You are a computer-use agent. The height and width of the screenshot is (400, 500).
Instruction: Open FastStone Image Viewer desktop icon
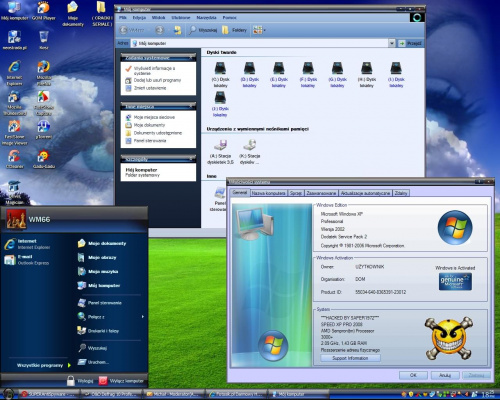[x=14, y=133]
